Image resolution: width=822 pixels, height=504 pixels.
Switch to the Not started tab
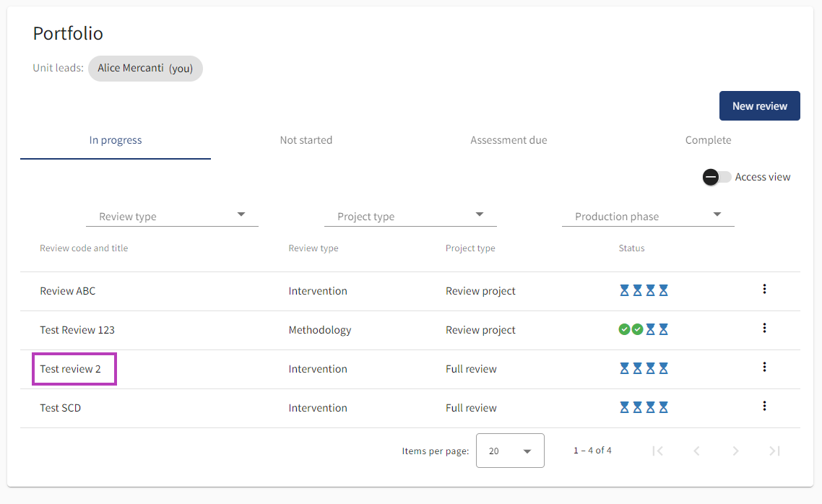[306, 140]
